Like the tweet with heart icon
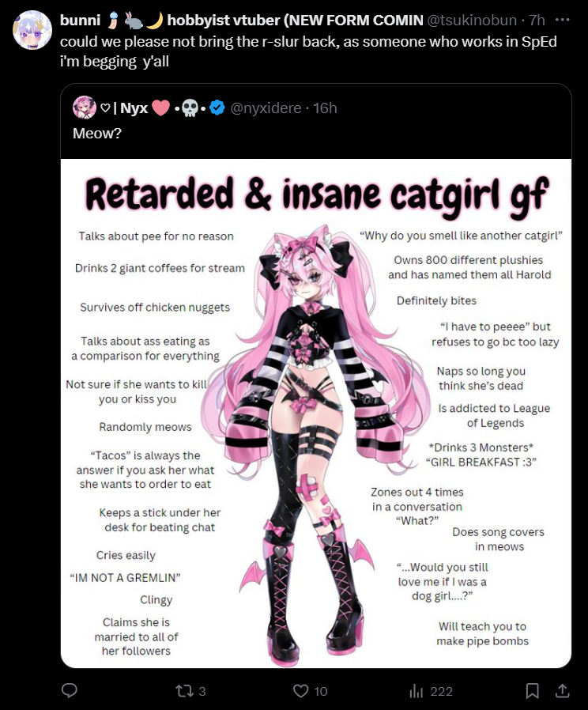The width and height of the screenshot is (588, 710). tap(300, 691)
